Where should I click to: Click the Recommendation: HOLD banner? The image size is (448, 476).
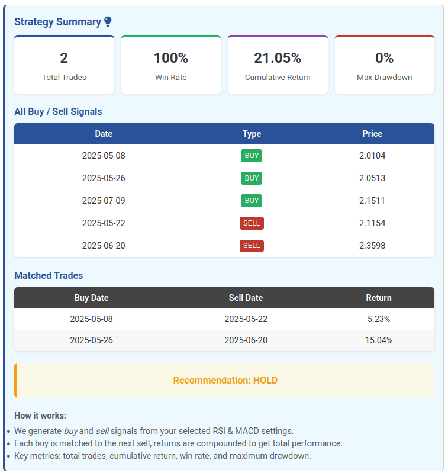tap(225, 380)
